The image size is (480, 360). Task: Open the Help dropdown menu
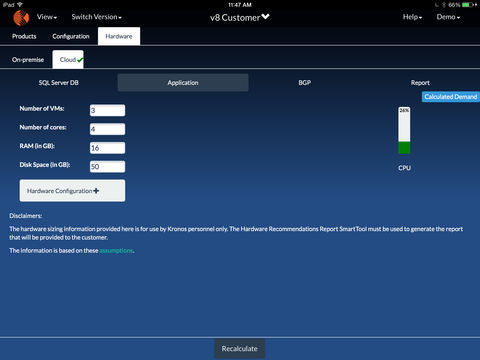coord(412,17)
